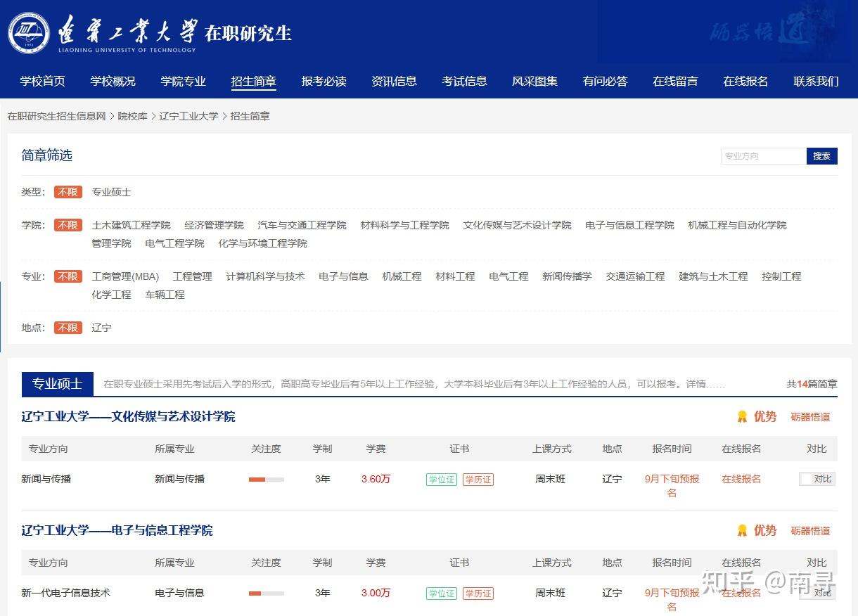Filter major by 新闻传播学
The width and height of the screenshot is (858, 616).
pos(568,276)
